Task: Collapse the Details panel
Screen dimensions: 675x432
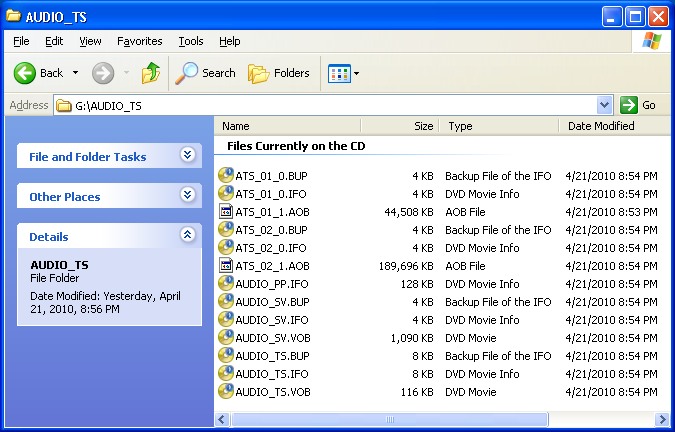Action: click(187, 235)
